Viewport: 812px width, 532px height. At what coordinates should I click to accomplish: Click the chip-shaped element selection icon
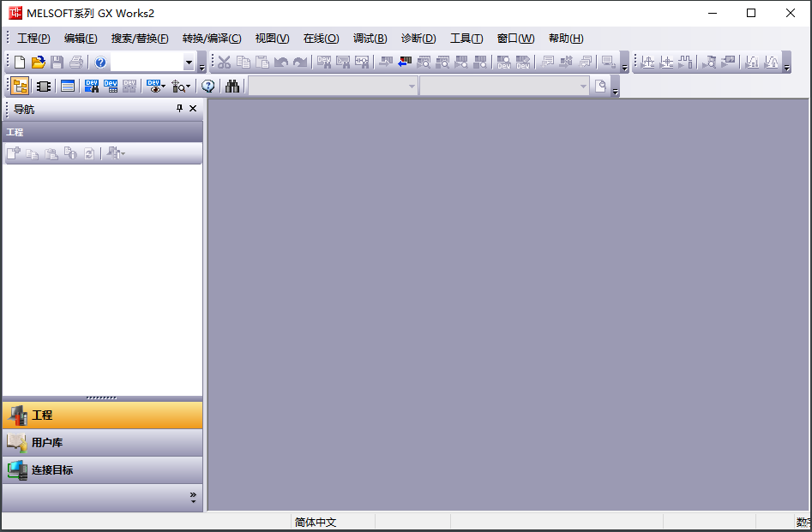tap(44, 87)
